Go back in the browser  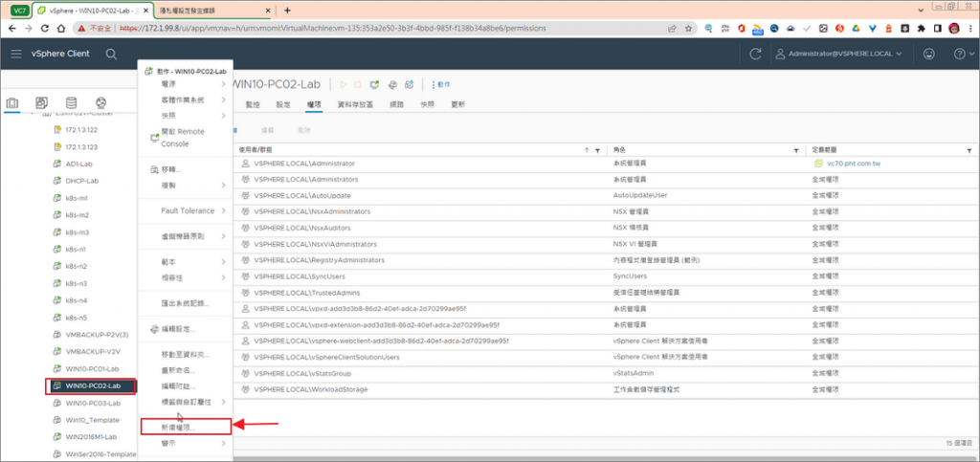(x=11, y=28)
